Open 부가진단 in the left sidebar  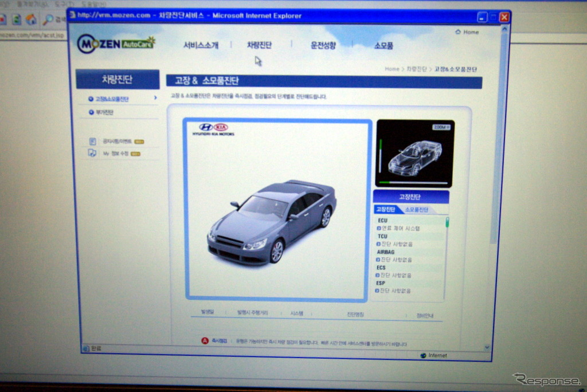click(104, 112)
